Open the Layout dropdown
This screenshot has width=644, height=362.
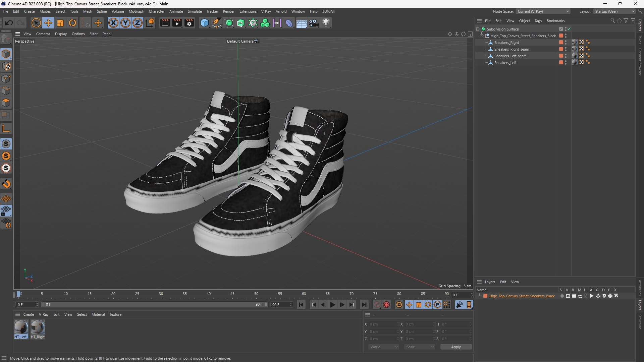point(614,11)
